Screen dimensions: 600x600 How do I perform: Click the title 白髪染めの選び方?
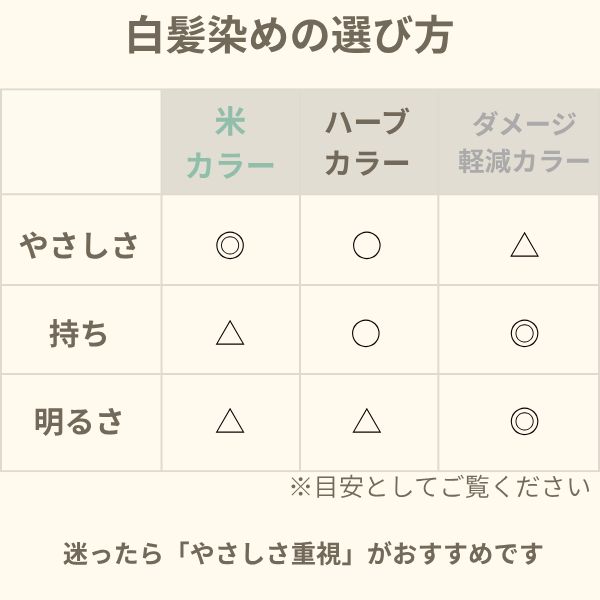click(290, 37)
